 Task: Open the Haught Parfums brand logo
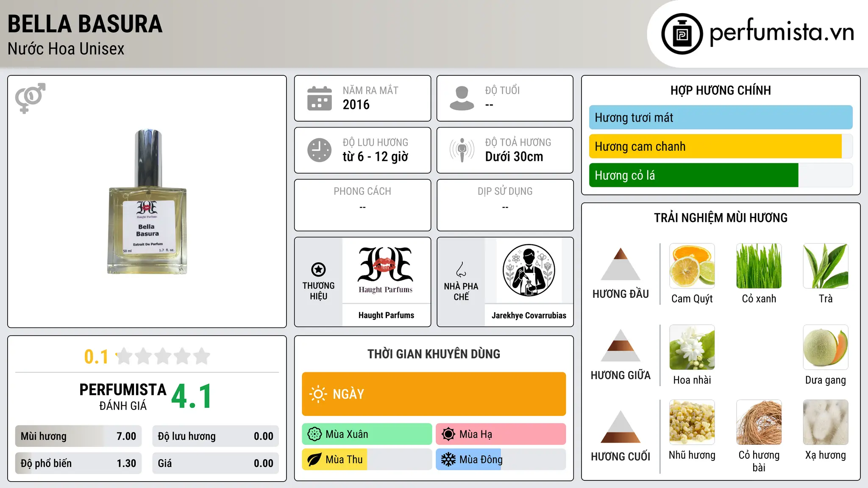[386, 270]
